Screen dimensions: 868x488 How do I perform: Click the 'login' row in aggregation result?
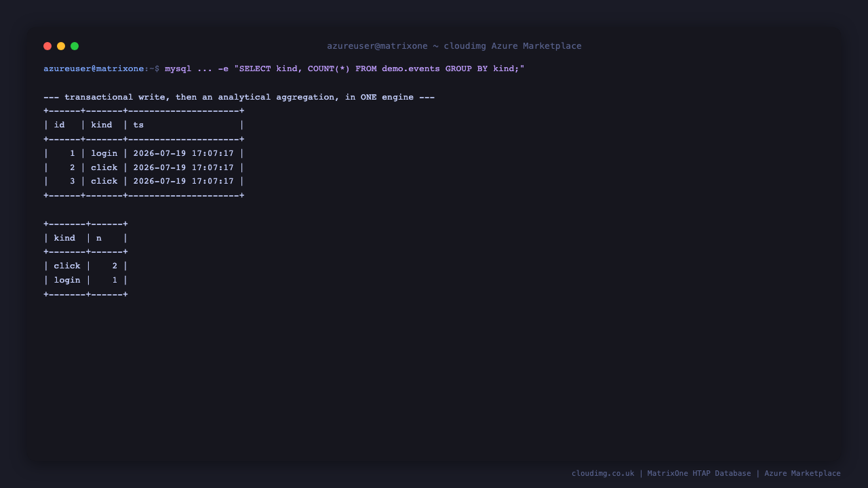click(x=85, y=280)
